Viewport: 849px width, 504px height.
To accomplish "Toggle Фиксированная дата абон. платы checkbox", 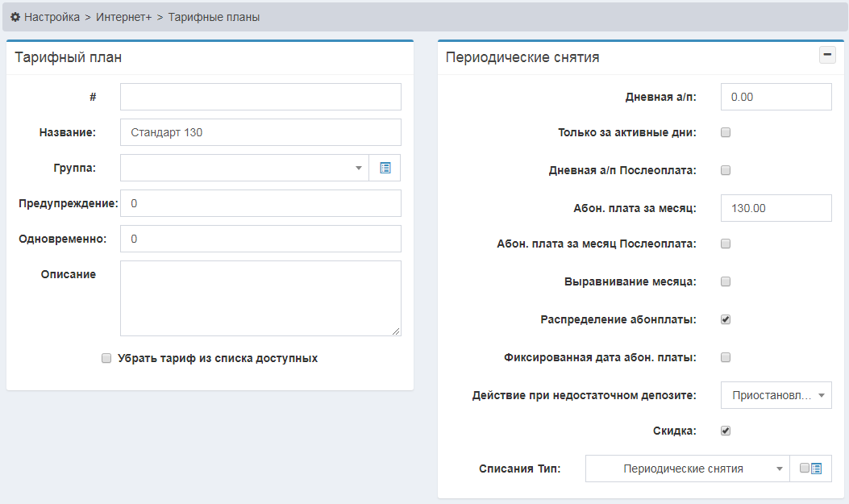I will (726, 357).
